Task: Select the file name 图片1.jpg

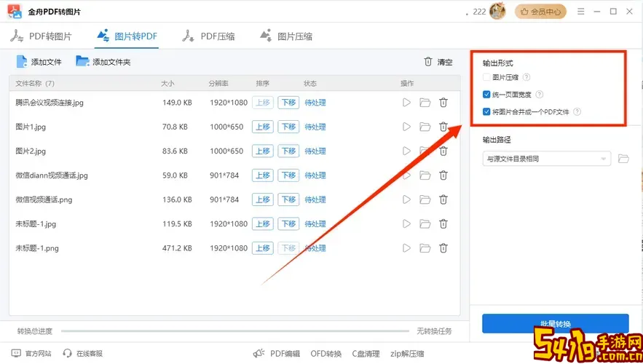Action: tap(31, 127)
